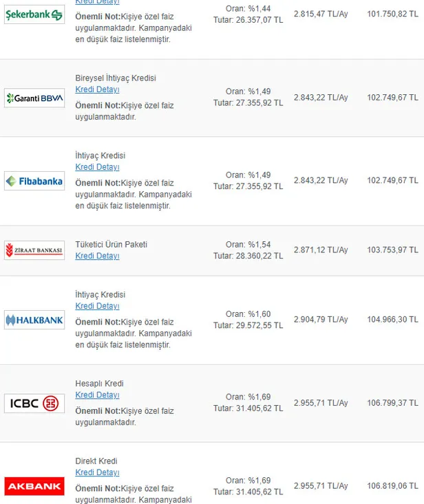Screen dimensions: 424x504
Task: Click the Halkbank logo
Action: 34,320
